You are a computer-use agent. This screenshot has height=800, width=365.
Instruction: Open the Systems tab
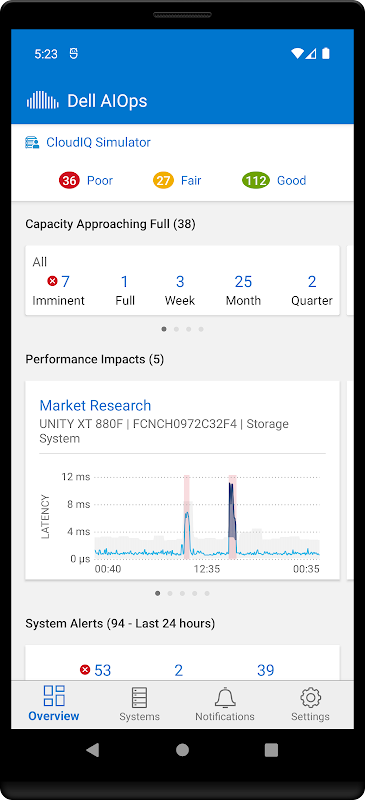tap(139, 704)
